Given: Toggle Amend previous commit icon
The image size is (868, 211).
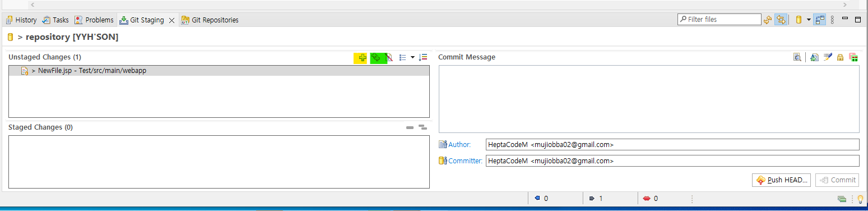Looking at the screenshot, I should pyautogui.click(x=815, y=57).
